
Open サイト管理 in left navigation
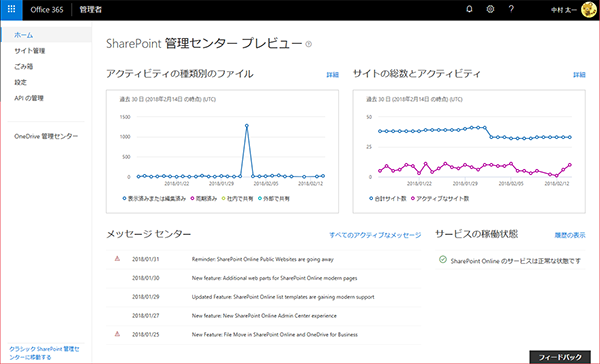29,51
